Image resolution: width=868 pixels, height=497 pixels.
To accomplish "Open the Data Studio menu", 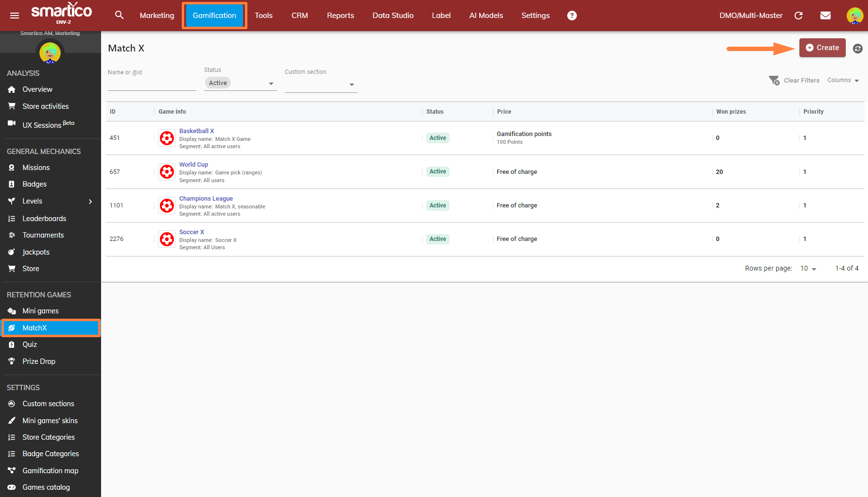I will pos(393,16).
